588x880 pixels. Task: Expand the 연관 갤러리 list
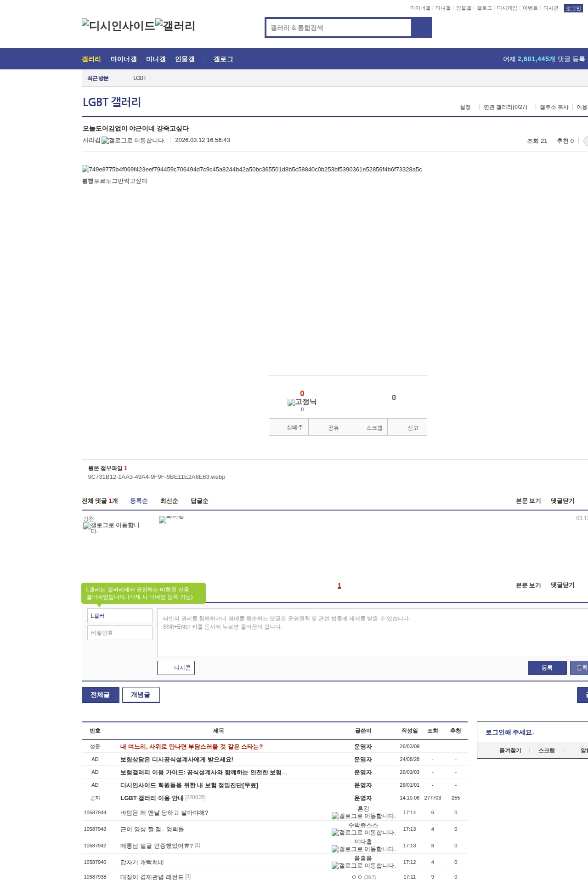tap(505, 107)
